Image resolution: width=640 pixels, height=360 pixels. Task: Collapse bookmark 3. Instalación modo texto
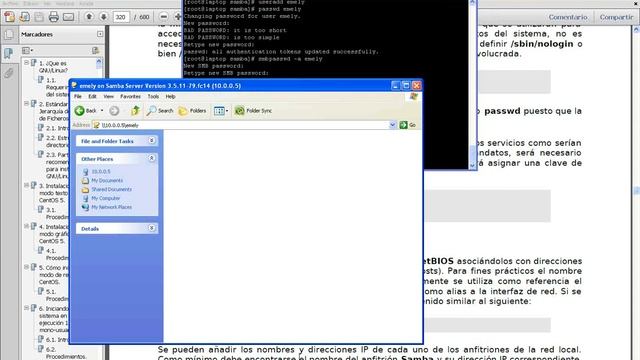click(26, 185)
